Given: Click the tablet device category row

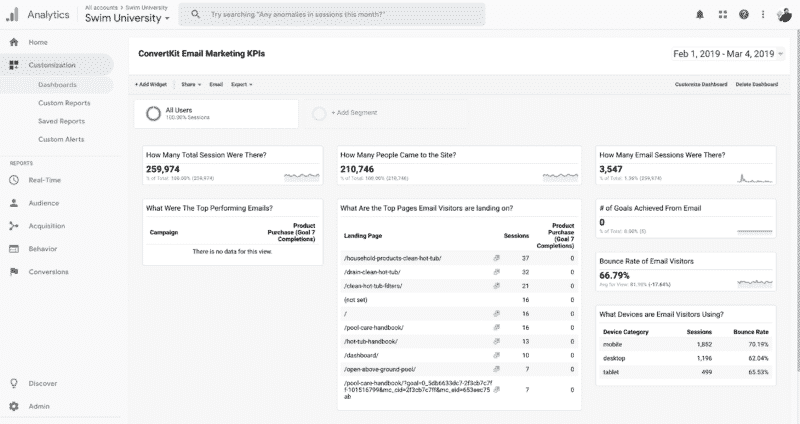Looking at the screenshot, I should [x=686, y=372].
